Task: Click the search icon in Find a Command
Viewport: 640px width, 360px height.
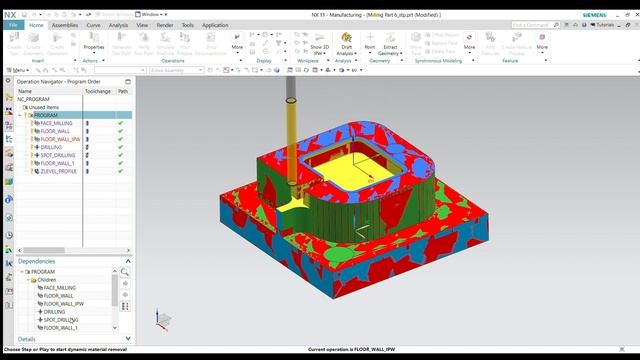Action: [556, 25]
